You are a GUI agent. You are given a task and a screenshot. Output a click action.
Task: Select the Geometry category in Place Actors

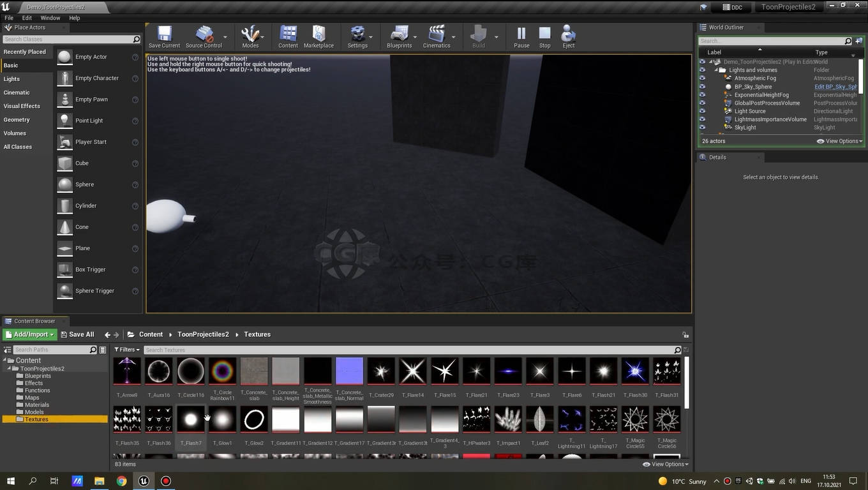[x=17, y=120]
